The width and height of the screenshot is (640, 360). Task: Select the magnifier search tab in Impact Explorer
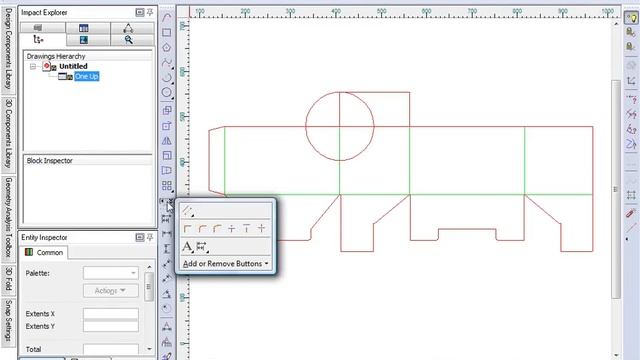(x=132, y=40)
